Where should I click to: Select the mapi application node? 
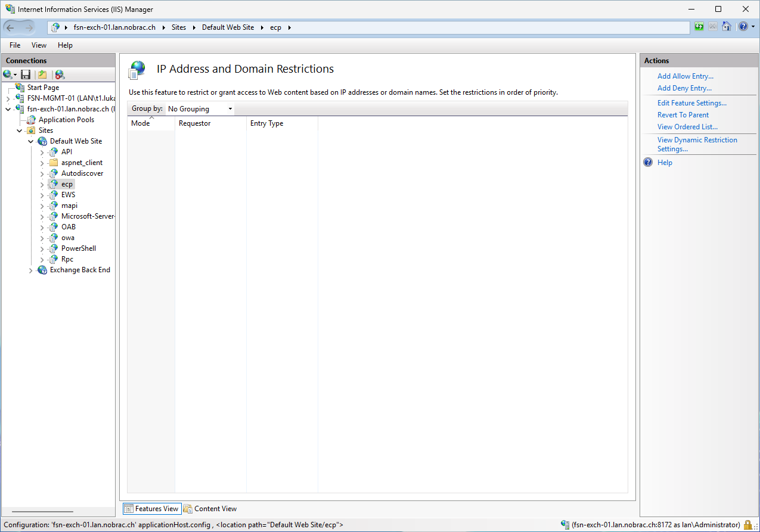pyautogui.click(x=69, y=206)
